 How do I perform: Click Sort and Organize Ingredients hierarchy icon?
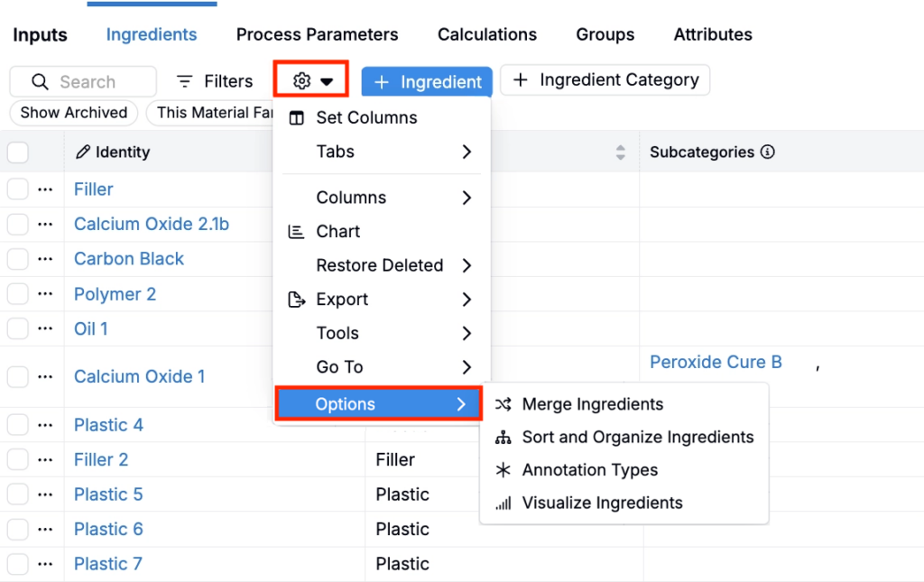pos(504,437)
